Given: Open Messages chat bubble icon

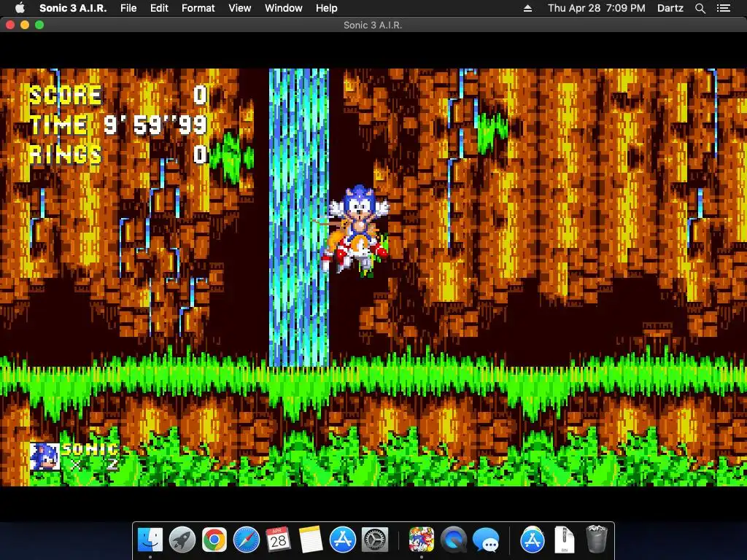Looking at the screenshot, I should point(485,540).
